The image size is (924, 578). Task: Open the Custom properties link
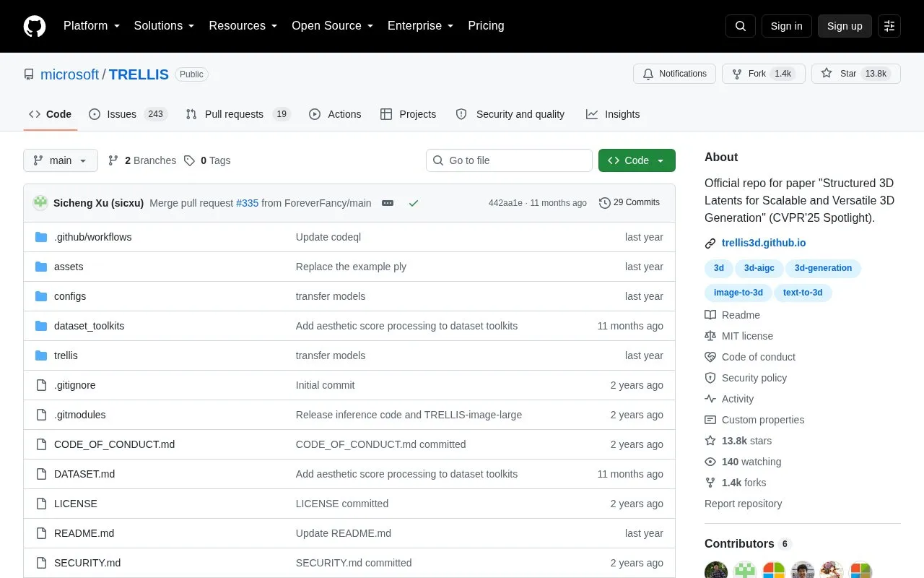click(763, 420)
